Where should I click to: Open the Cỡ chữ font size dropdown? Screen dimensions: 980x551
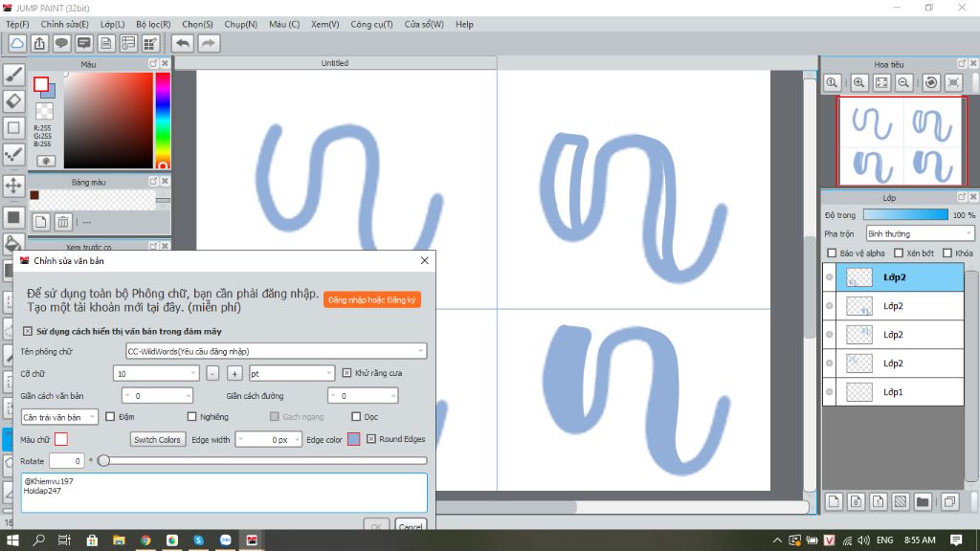pos(156,374)
